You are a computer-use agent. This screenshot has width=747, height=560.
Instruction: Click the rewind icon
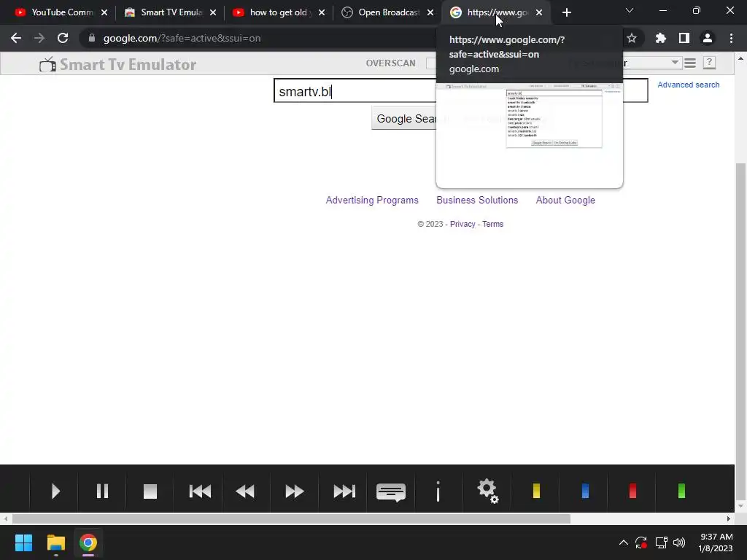pyautogui.click(x=245, y=491)
